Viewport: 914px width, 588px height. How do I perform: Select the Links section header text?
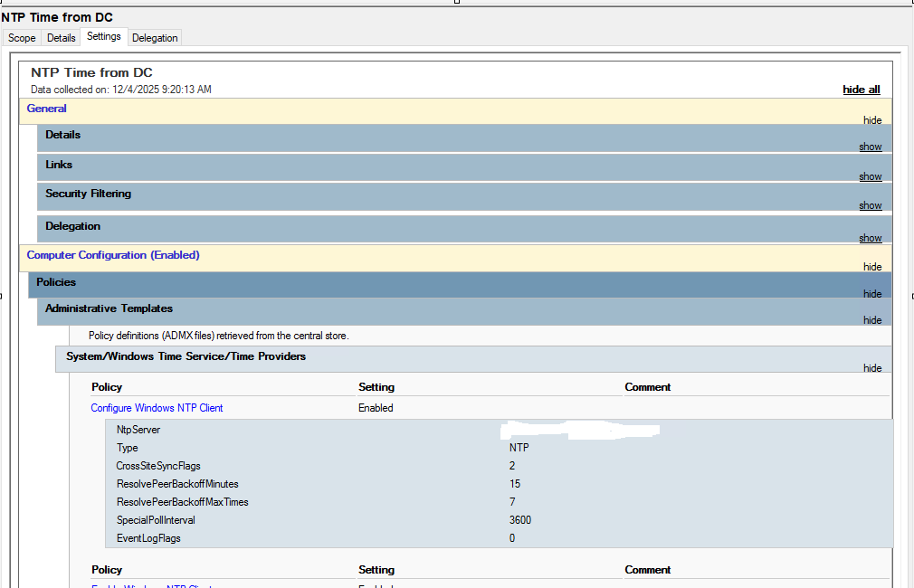coord(59,165)
